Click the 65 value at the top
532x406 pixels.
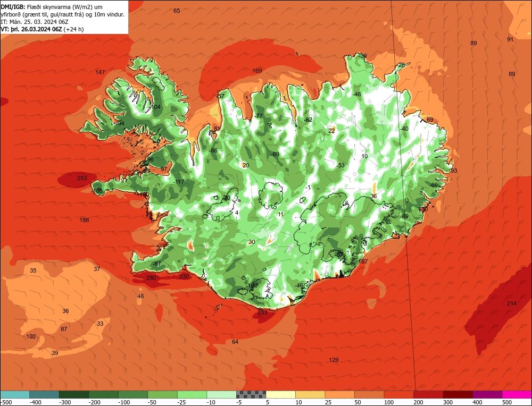click(177, 11)
